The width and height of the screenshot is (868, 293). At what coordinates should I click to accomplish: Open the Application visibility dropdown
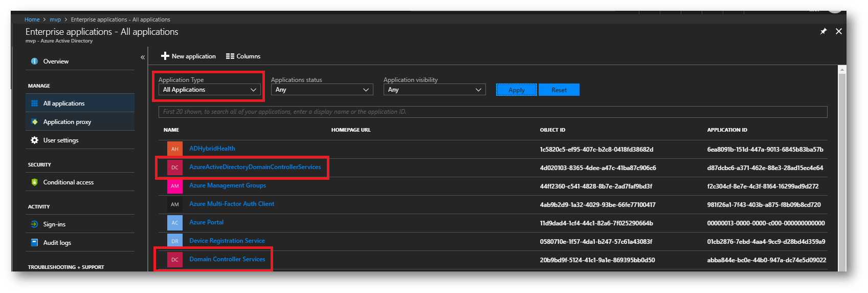435,90
